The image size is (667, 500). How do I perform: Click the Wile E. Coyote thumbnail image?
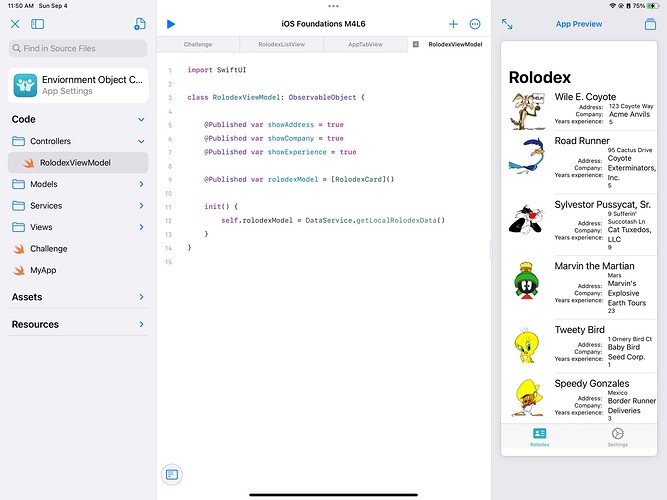click(x=527, y=110)
